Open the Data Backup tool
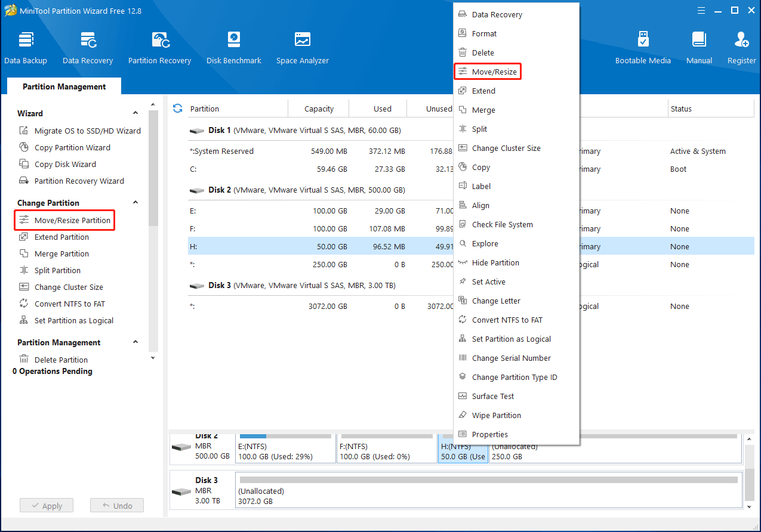The height and width of the screenshot is (532, 761). (x=26, y=48)
